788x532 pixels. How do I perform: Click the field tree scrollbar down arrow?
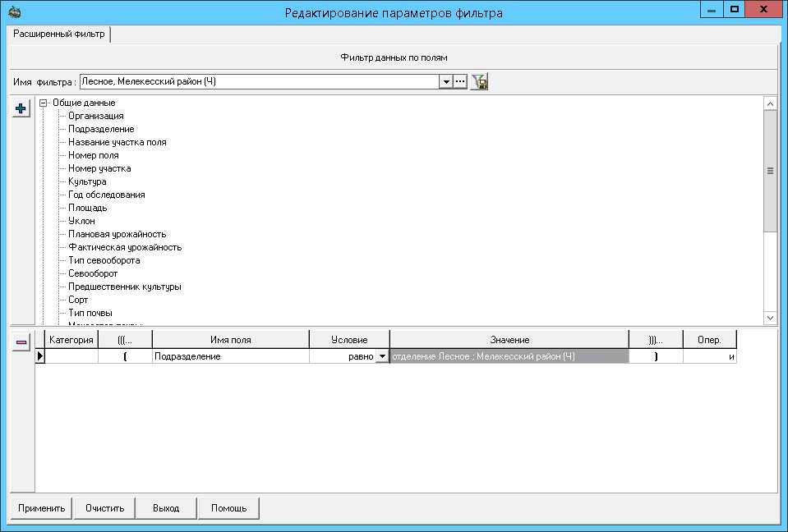click(x=770, y=318)
